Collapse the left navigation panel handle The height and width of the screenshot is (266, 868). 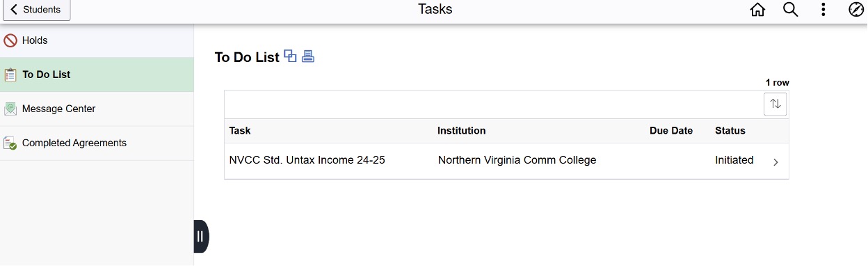point(200,236)
